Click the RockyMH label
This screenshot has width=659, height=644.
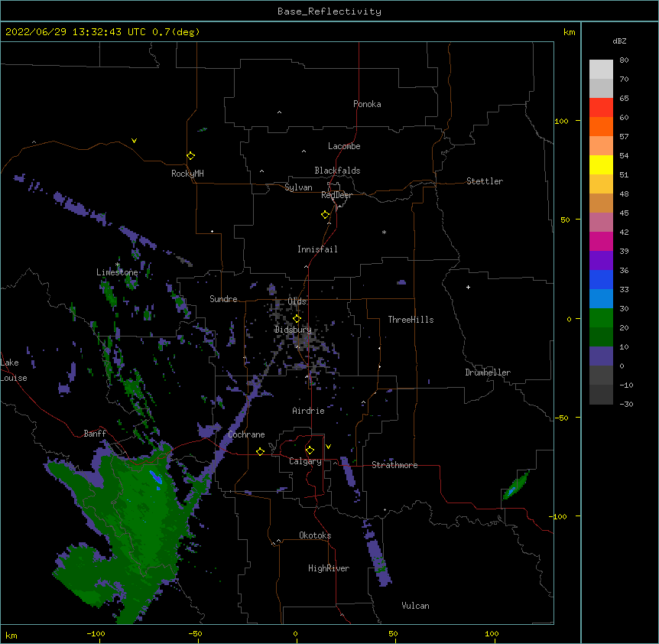[x=187, y=174]
